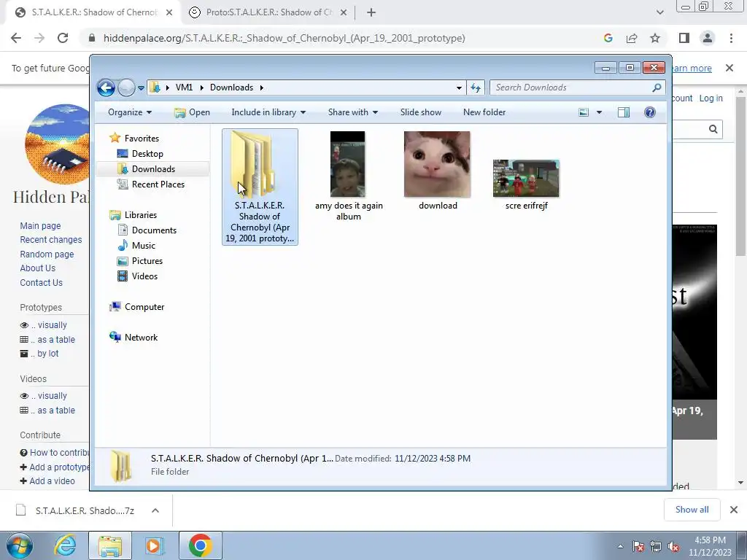
Task: Click Open toolbar button
Action: [x=192, y=112]
